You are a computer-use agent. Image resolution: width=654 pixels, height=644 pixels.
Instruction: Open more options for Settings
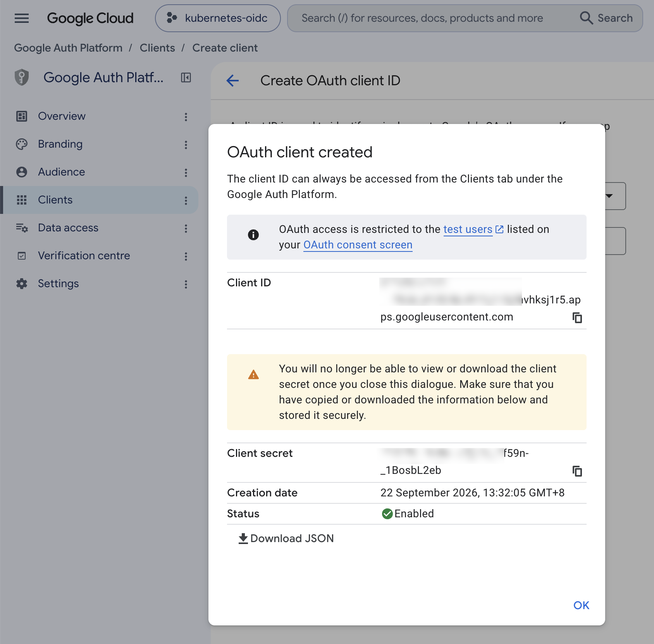[x=186, y=284]
